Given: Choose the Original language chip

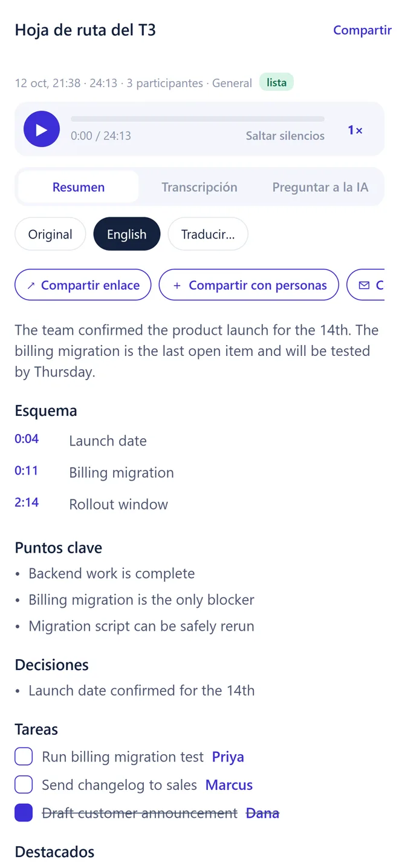Looking at the screenshot, I should pos(50,234).
